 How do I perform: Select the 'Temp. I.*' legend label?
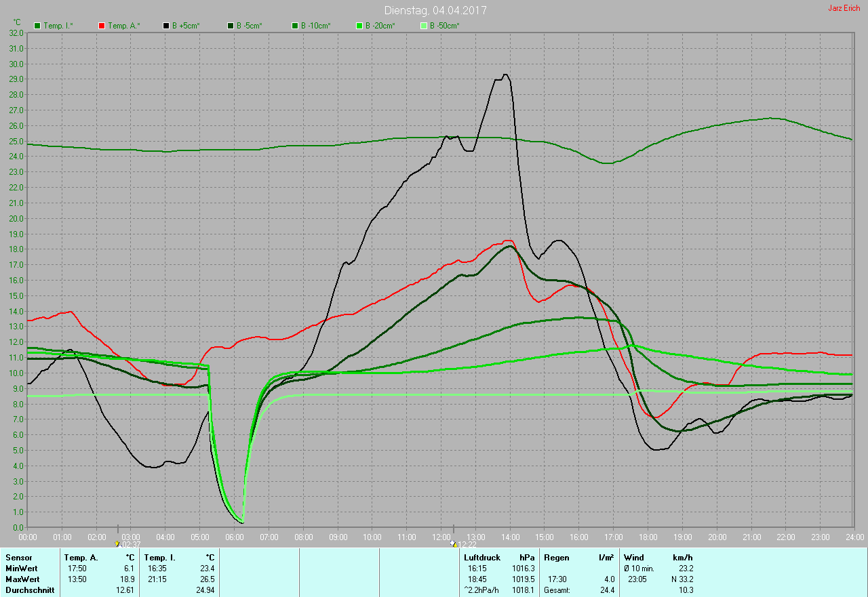58,26
